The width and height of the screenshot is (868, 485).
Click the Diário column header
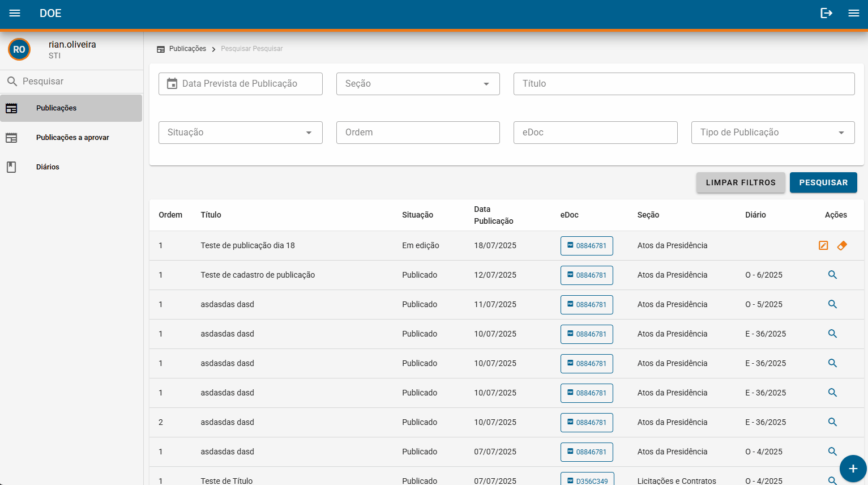pos(755,215)
